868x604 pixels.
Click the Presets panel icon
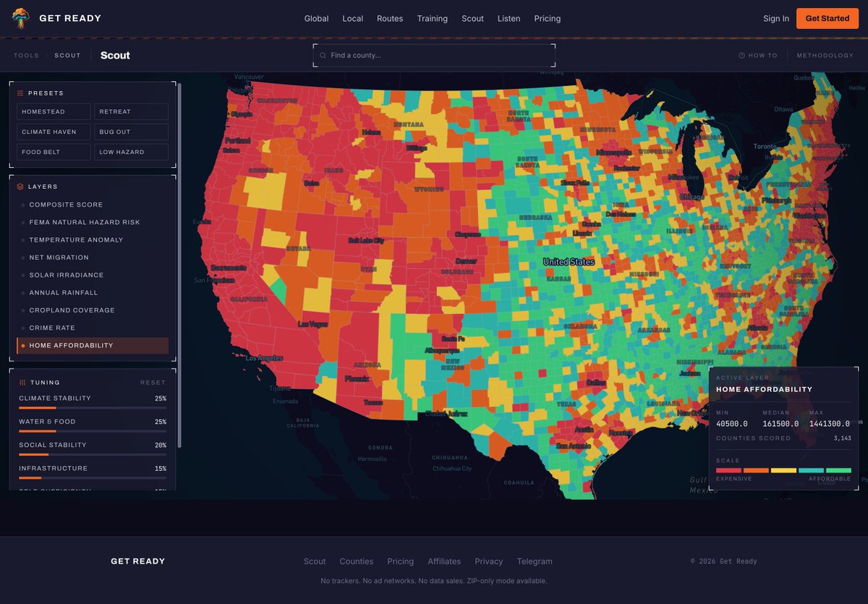(x=20, y=93)
